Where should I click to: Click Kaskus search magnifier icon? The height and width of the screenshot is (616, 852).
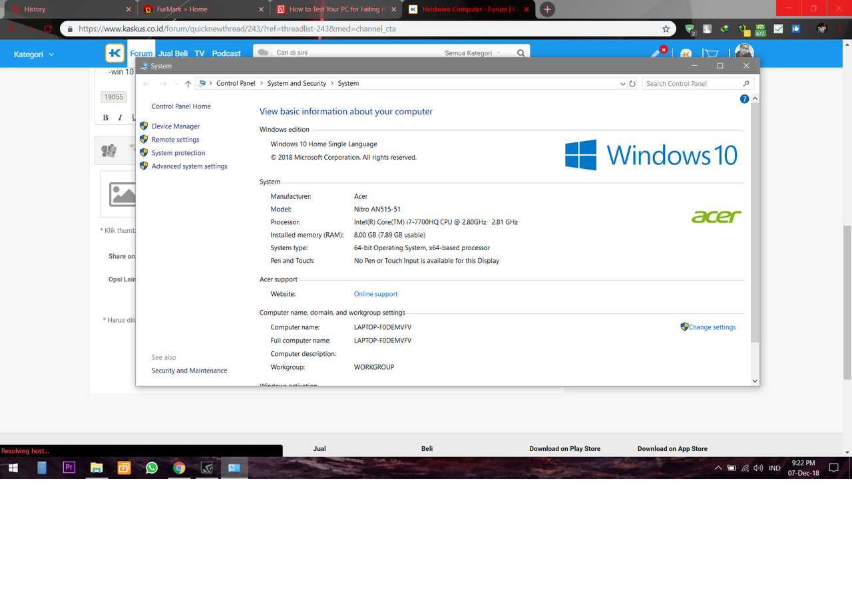click(521, 53)
